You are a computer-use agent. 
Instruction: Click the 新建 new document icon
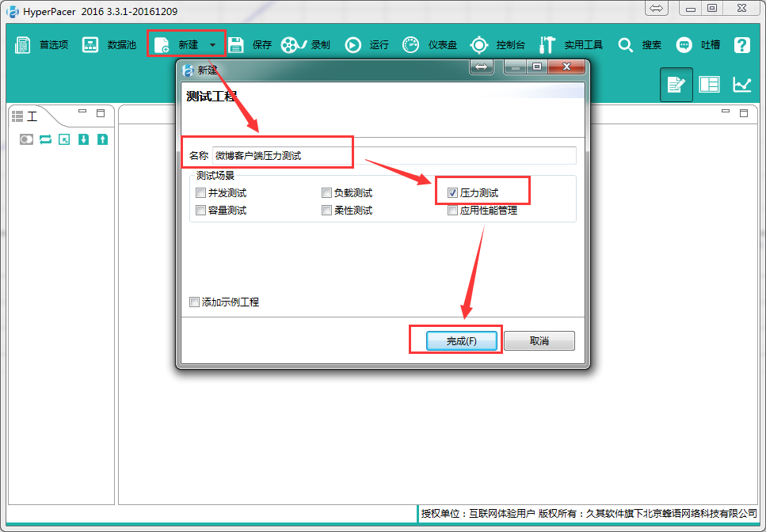162,45
